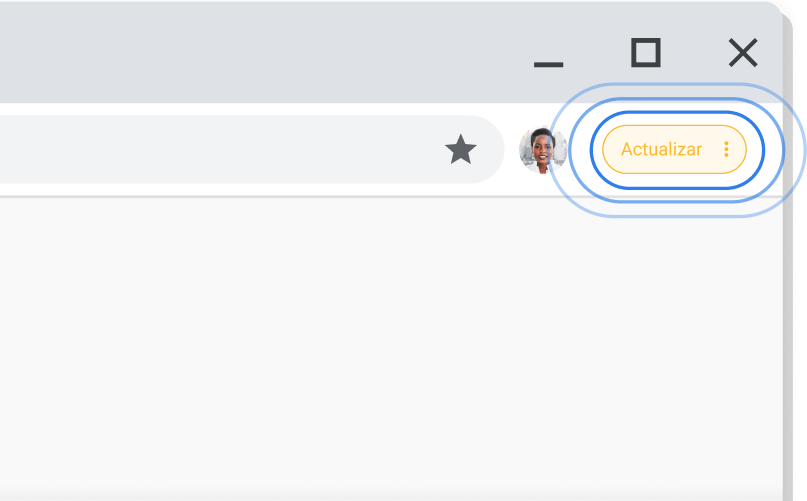Click the X icon in the title bar
This screenshot has height=501, width=807.
[x=742, y=52]
